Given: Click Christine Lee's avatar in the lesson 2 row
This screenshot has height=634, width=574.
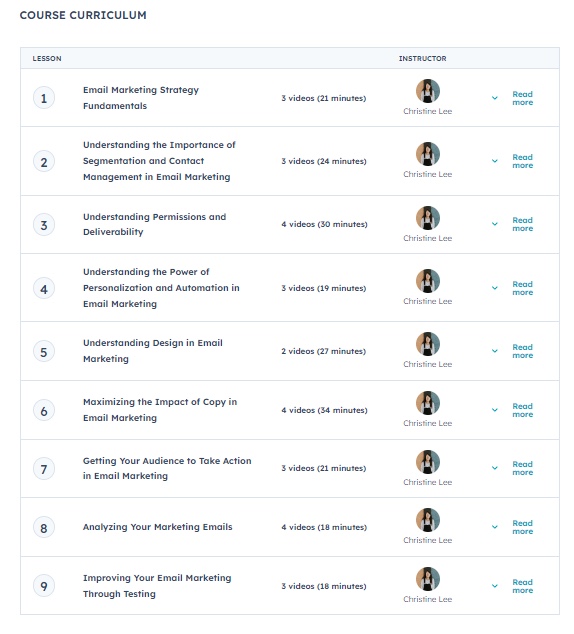Looking at the screenshot, I should 428,154.
